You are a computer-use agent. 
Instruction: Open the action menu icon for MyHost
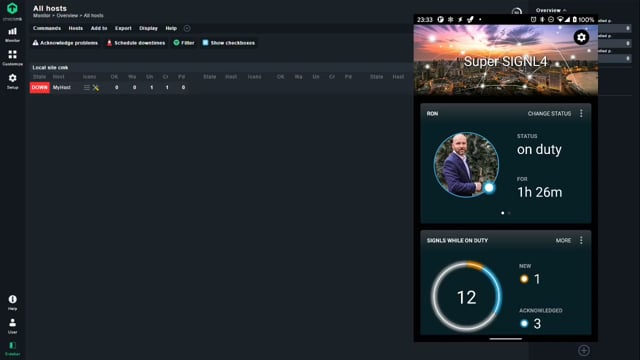click(87, 87)
